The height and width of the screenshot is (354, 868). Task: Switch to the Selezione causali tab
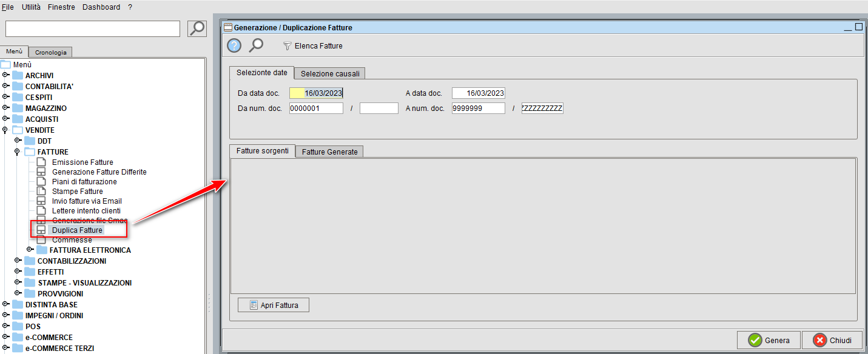[329, 73]
